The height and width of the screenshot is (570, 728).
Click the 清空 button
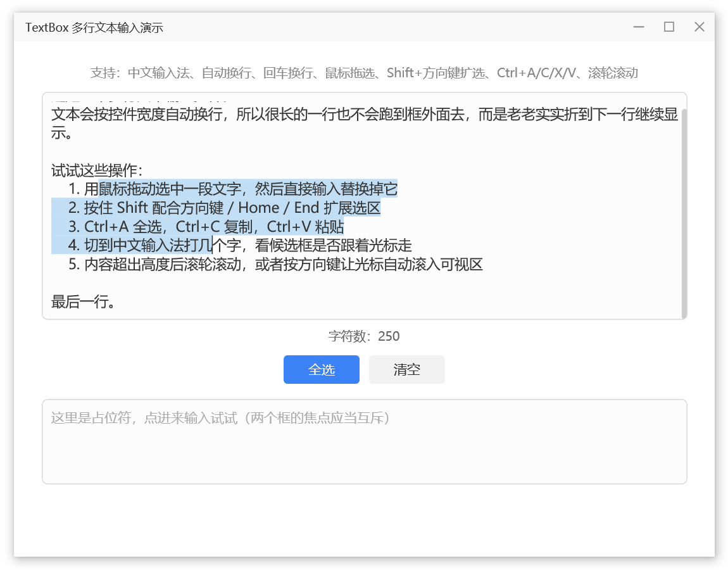(x=406, y=369)
